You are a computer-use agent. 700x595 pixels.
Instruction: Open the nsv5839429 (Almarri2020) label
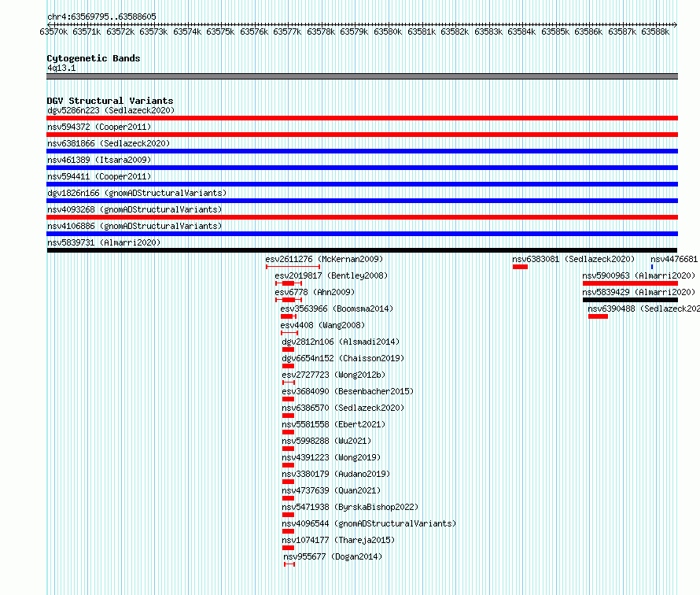[x=639, y=292]
